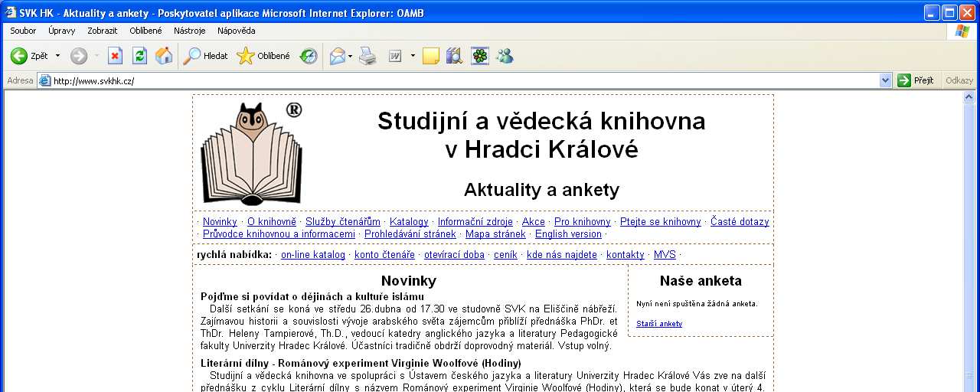Open the Úpravy menu
The width and height of the screenshot is (980, 392).
[61, 31]
